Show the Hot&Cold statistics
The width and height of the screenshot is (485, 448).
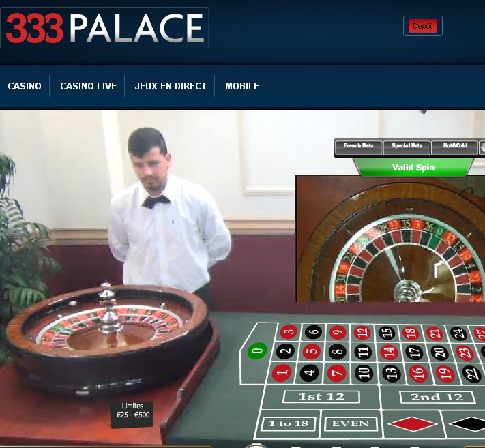(x=455, y=147)
